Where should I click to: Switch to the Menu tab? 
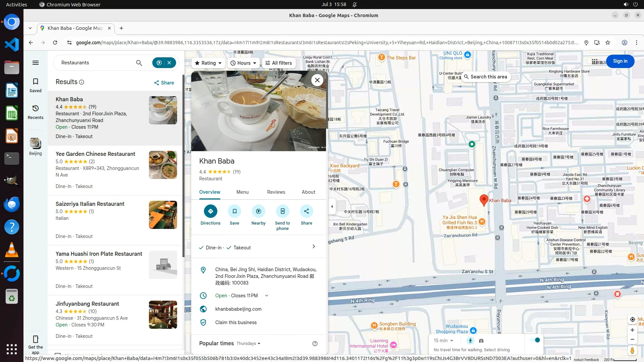(242, 192)
